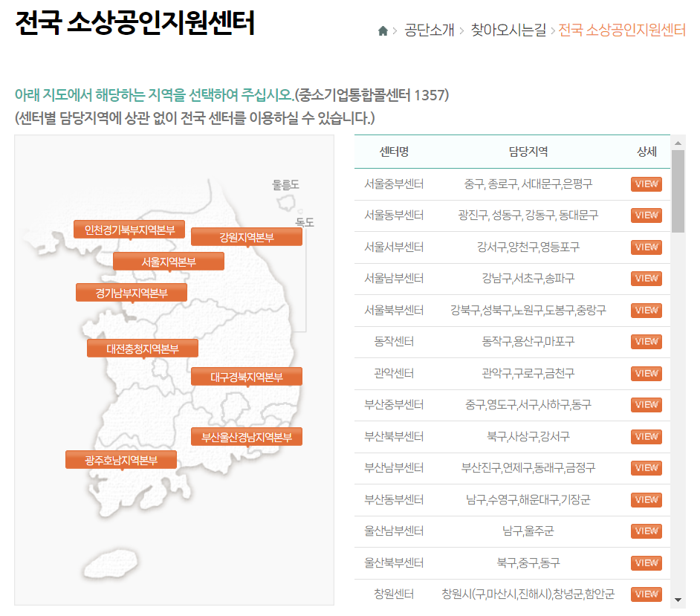Click area text 관악구,구로구,금천구
700x616 pixels.
coord(528,373)
